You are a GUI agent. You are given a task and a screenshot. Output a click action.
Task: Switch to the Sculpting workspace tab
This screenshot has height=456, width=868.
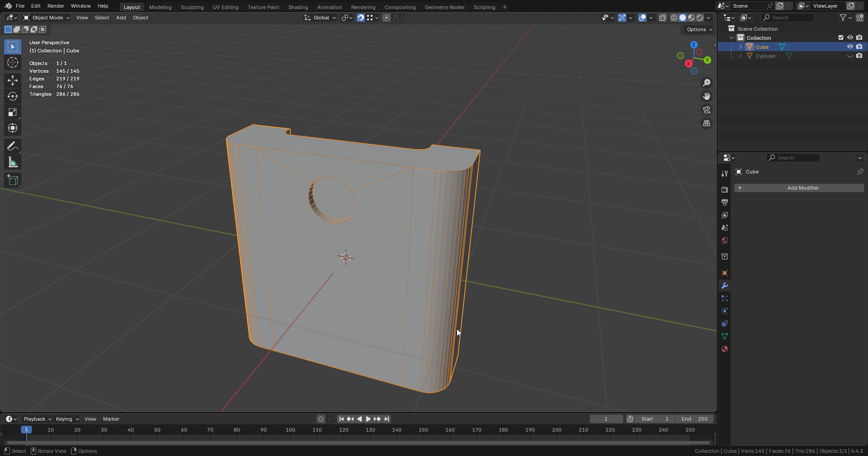(x=192, y=7)
